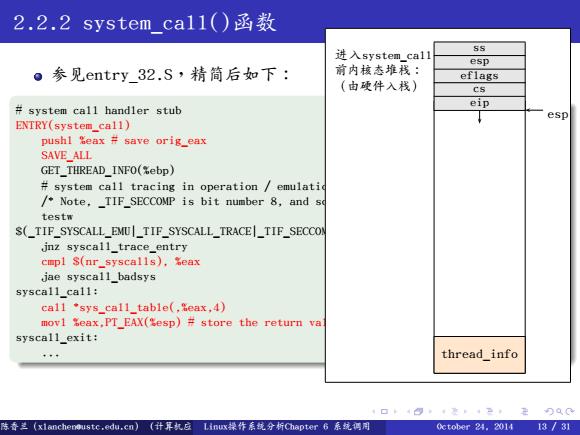Viewport: 580px width, 435px height.
Task: Click the frame stack navigation symbol
Action: [418, 411]
